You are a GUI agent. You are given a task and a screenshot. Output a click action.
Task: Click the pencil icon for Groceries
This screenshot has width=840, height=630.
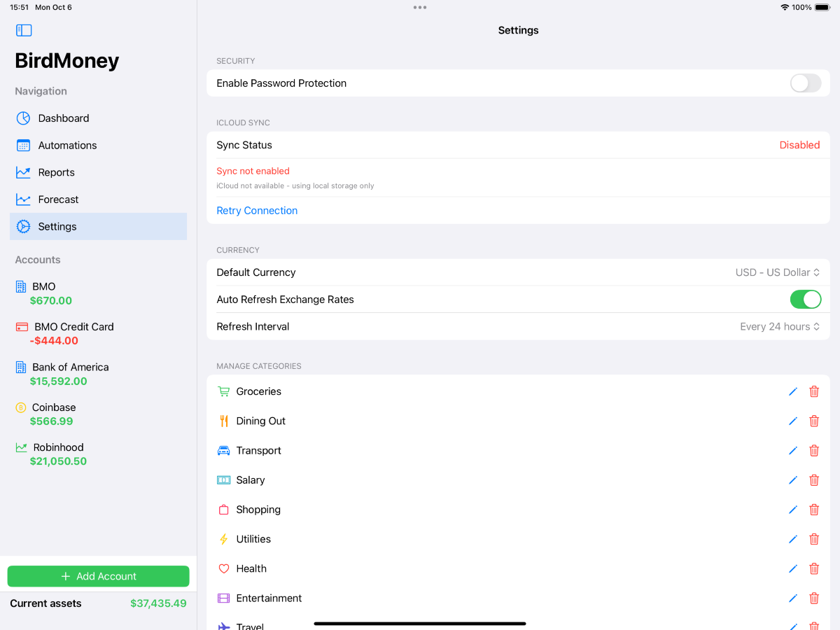pyautogui.click(x=792, y=392)
